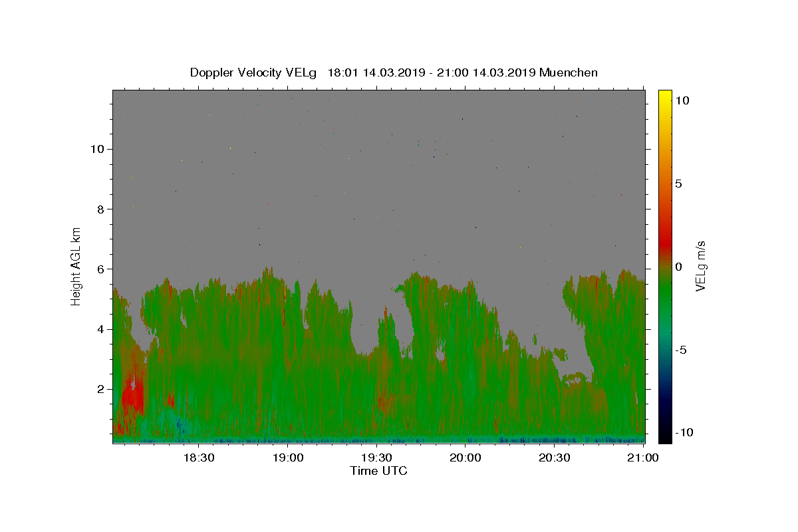Click the height axis label 10
This screenshot has height=532, width=798.
pyautogui.click(x=98, y=149)
